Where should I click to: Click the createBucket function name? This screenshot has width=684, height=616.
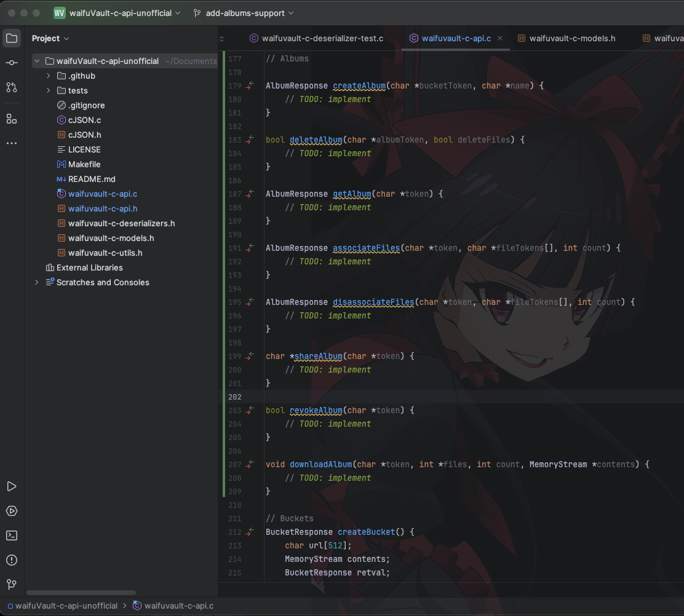point(367,532)
